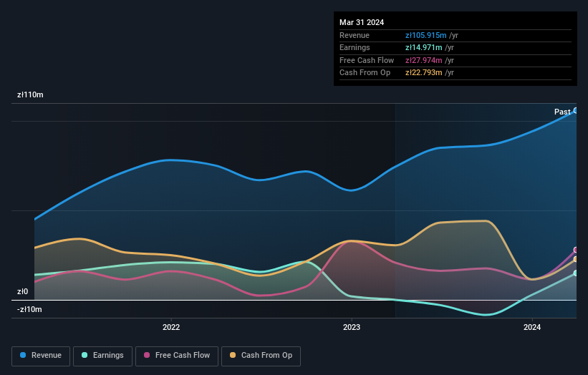Viewport: 588px width, 375px height.
Task: Click the zł27.974m free cash flow value
Action: [x=423, y=60]
